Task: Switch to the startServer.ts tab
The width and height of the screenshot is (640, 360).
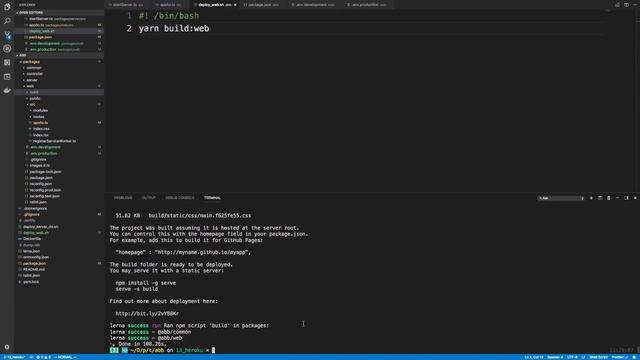Action: coord(126,5)
